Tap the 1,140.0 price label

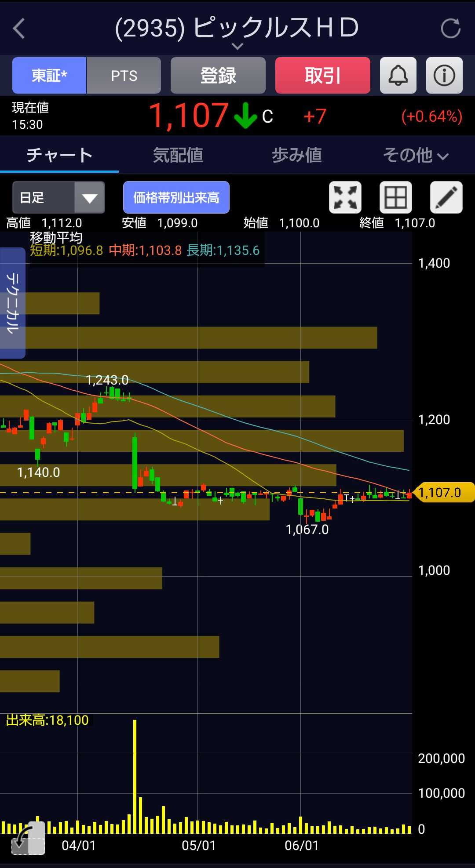pos(38,472)
